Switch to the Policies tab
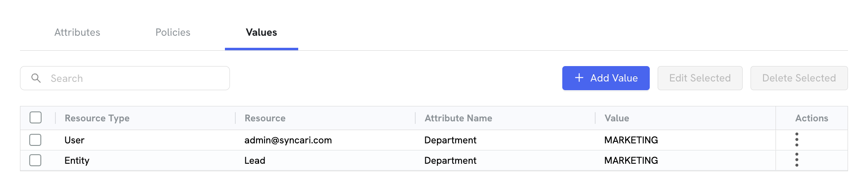868x187 pixels. coord(173,32)
